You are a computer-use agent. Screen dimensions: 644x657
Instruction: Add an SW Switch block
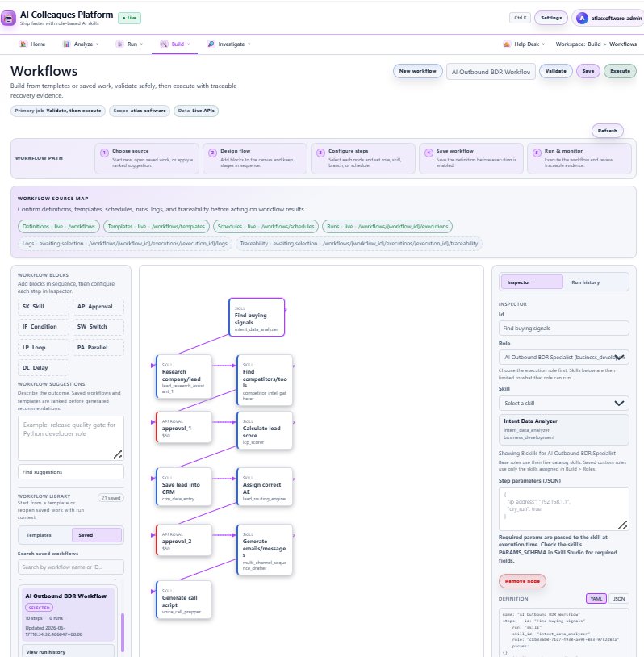pyautogui.click(x=98, y=327)
